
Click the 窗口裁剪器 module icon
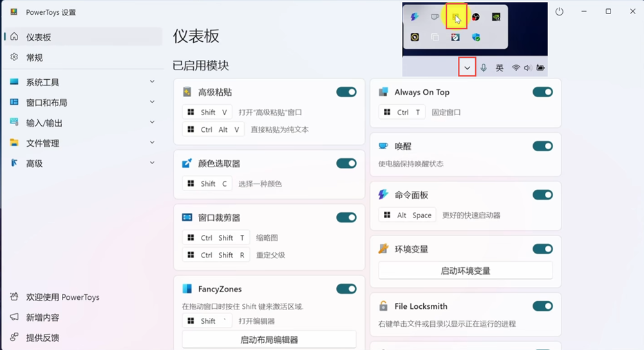(187, 217)
